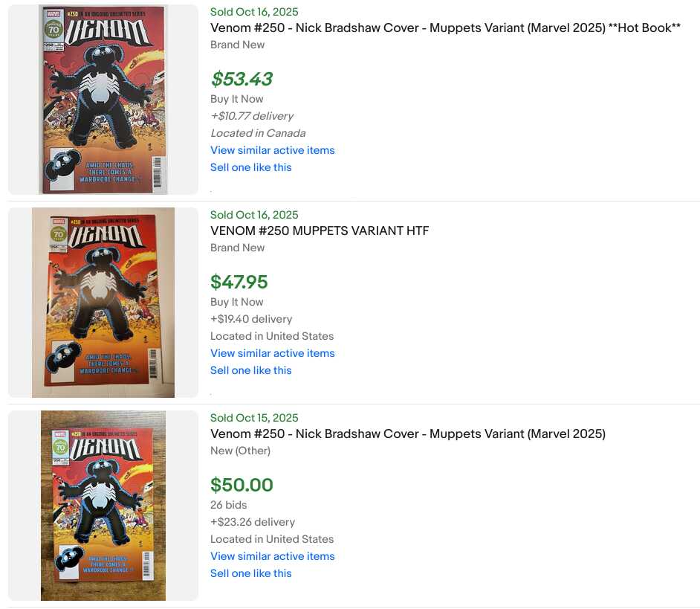Click the New (Other) condition label

pyautogui.click(x=240, y=451)
